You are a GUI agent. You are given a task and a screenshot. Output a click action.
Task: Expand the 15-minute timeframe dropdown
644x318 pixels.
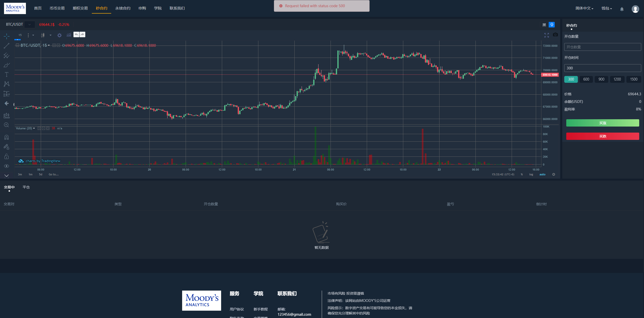coord(32,35)
